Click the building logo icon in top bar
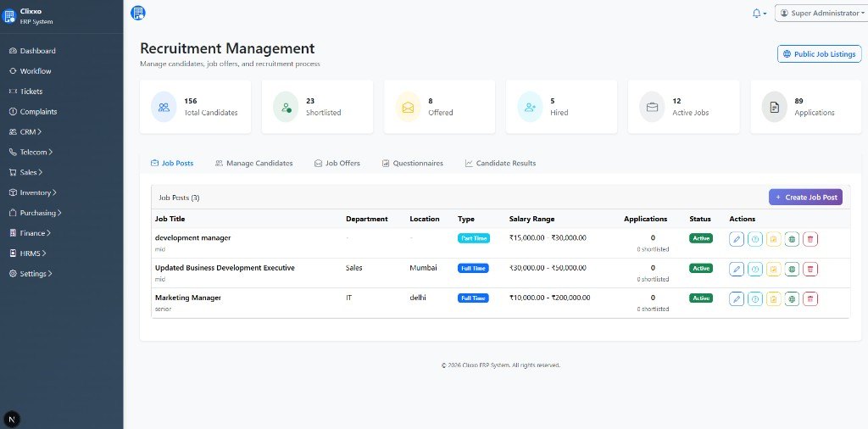Screen dimensions: 868x429 click(x=138, y=13)
